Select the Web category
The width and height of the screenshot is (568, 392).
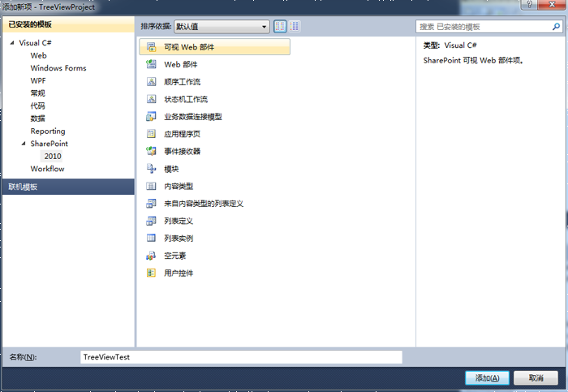38,55
